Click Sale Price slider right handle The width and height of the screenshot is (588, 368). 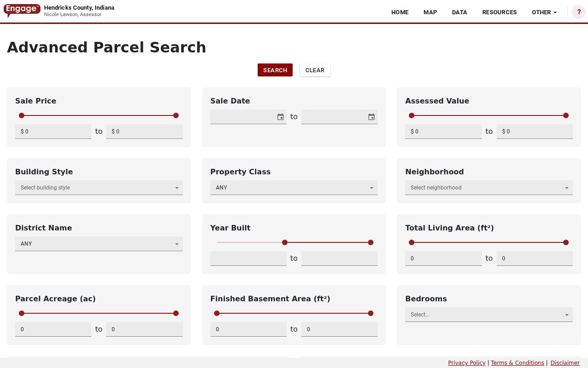tap(176, 115)
